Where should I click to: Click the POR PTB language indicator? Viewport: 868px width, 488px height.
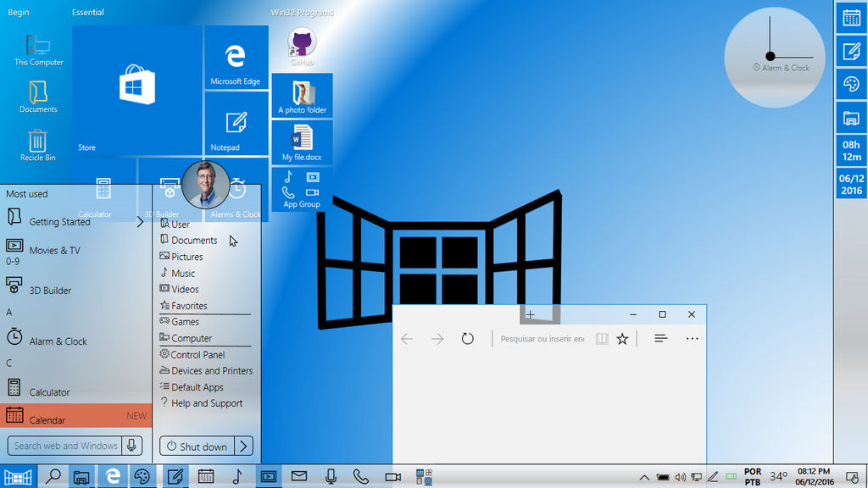coord(753,477)
